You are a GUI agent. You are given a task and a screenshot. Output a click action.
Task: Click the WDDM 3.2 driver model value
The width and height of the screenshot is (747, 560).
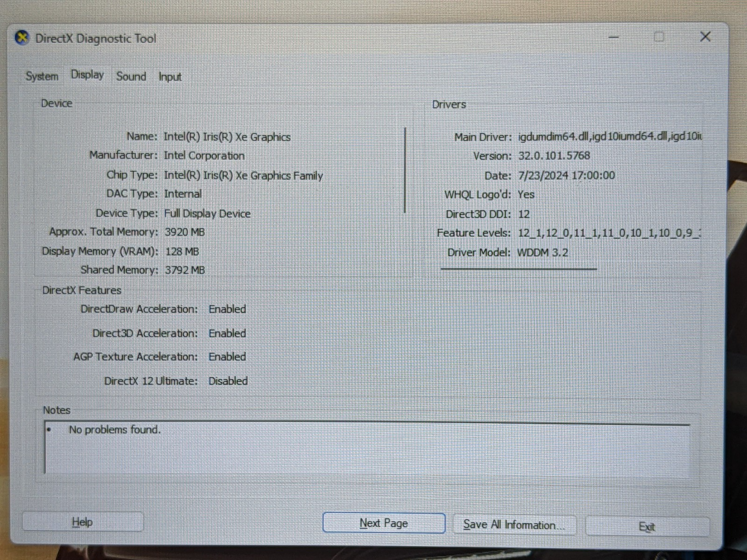(x=543, y=253)
